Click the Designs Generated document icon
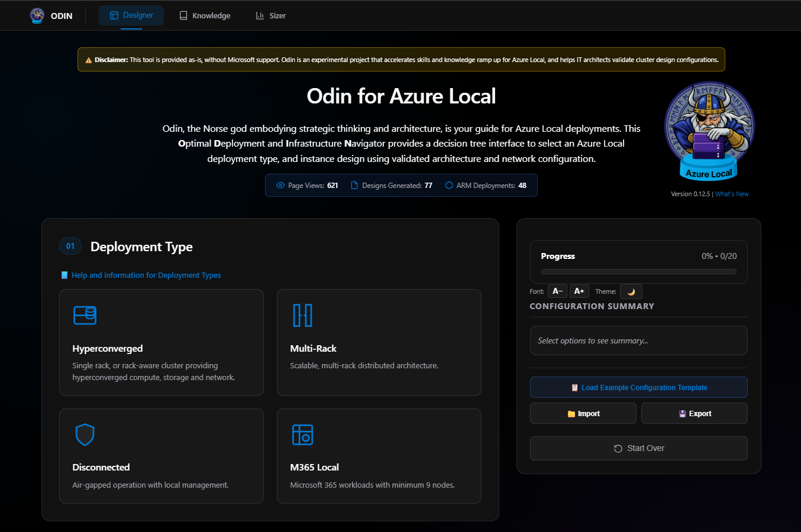The width and height of the screenshot is (801, 532). point(354,186)
